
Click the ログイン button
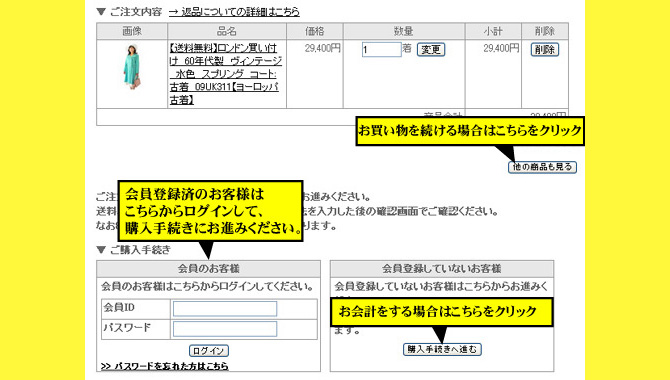[209, 351]
